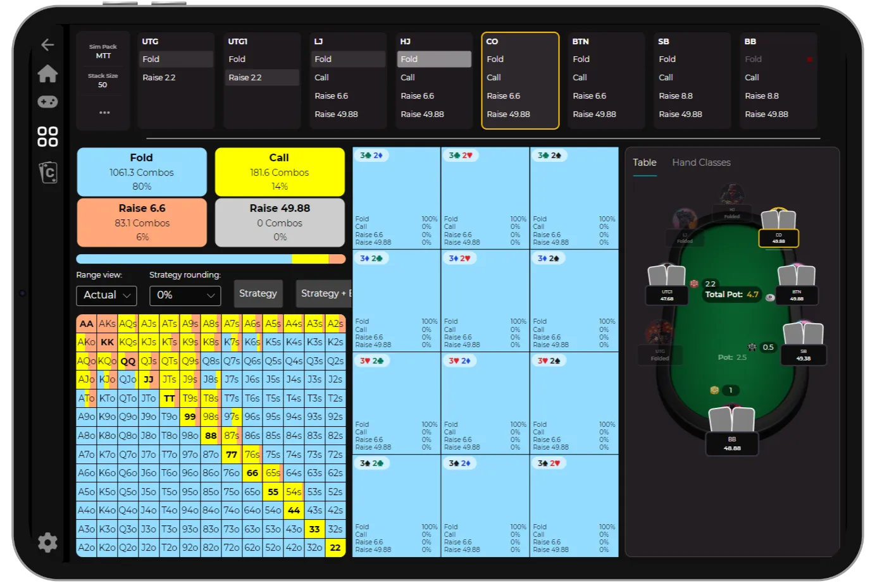Open the game controller icon in the sidebar

(47, 102)
